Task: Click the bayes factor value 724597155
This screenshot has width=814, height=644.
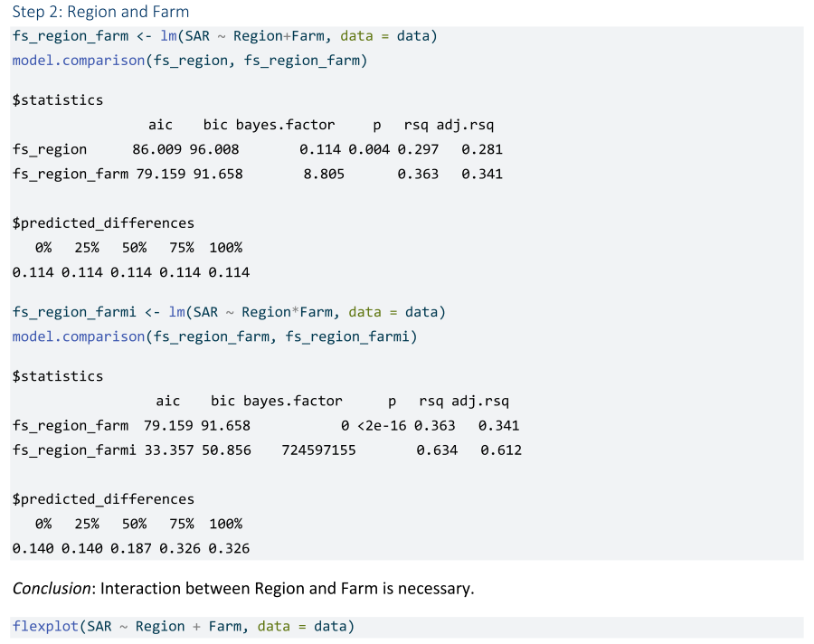Action: 319,450
